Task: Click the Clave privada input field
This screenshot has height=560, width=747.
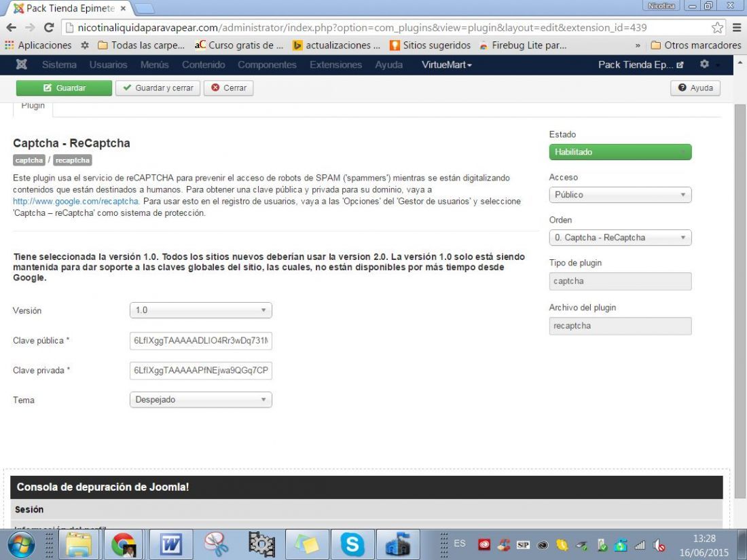Action: 200,371
